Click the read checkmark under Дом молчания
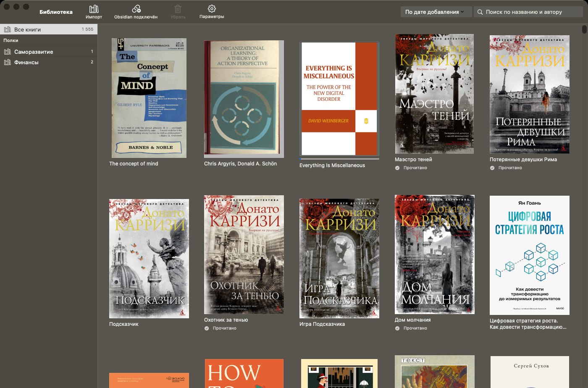This screenshot has height=388, width=588. point(397,328)
